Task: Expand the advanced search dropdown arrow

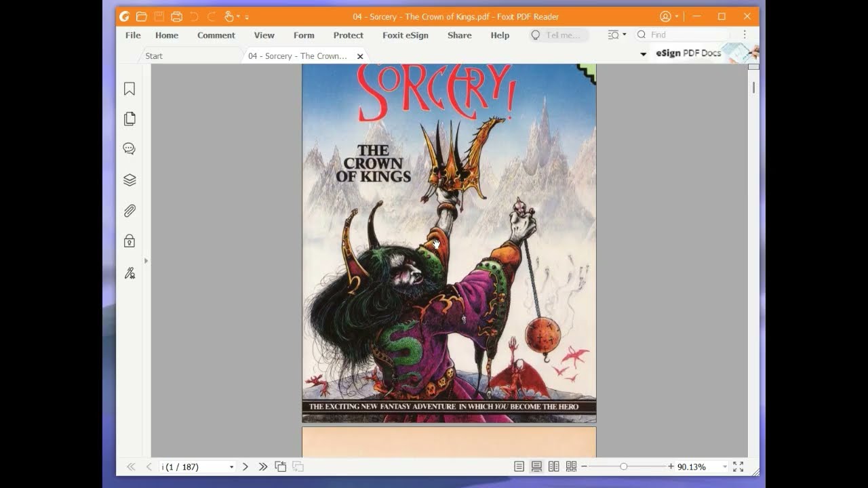Action: point(624,35)
